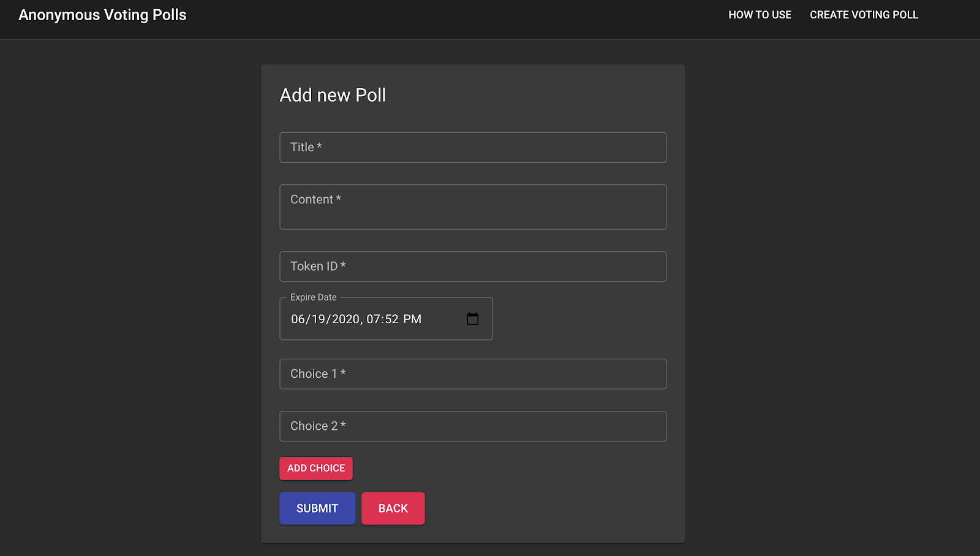This screenshot has width=980, height=556.
Task: Add another choice with ADD CHOICE
Action: click(316, 468)
